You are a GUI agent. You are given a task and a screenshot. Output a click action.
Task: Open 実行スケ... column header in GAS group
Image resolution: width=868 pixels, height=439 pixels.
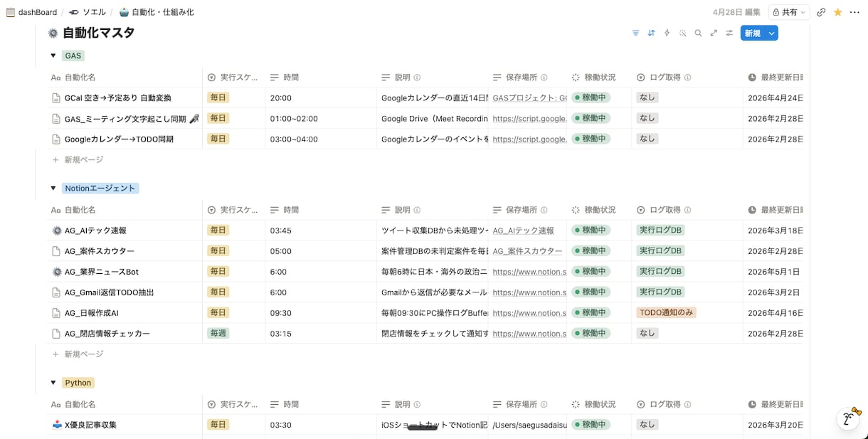pos(233,78)
